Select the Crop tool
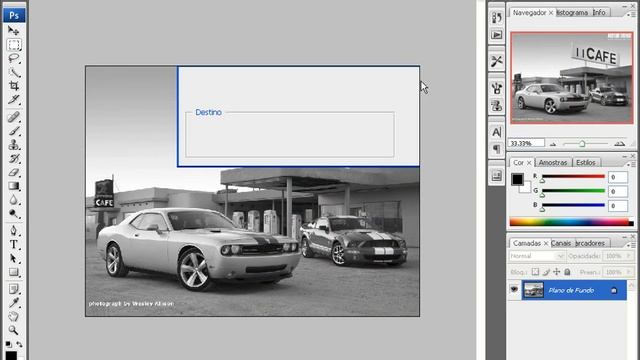Image resolution: width=640 pixels, height=360 pixels. (13, 86)
